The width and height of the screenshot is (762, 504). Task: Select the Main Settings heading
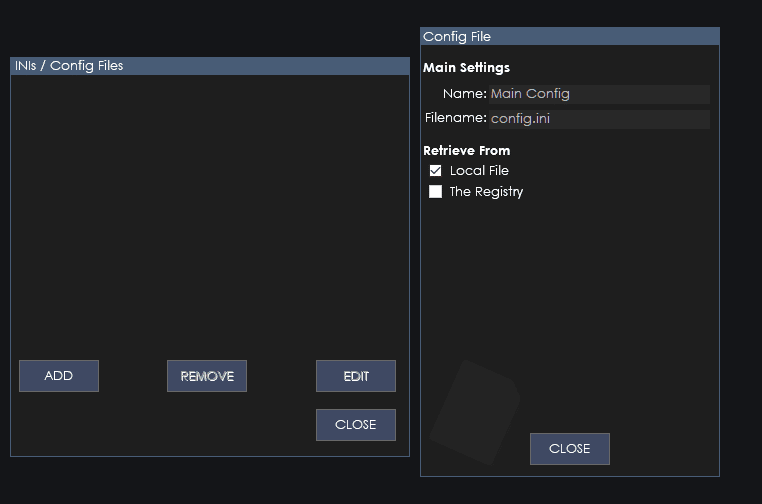(x=467, y=68)
